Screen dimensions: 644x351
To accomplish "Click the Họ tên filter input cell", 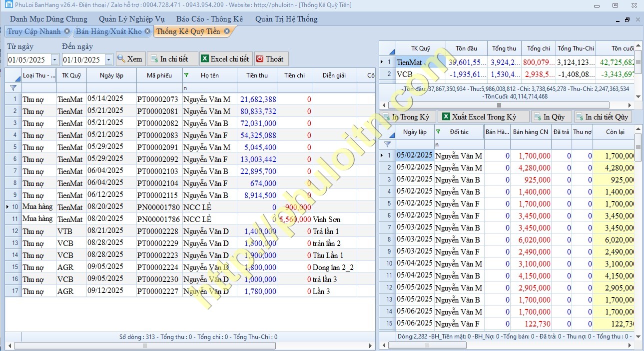I will tap(209, 87).
